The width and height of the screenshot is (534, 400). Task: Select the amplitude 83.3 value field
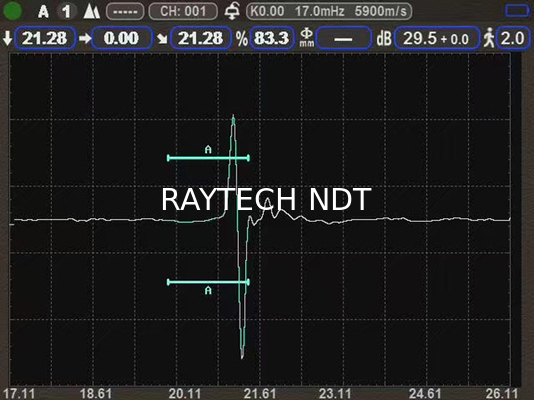[272, 38]
